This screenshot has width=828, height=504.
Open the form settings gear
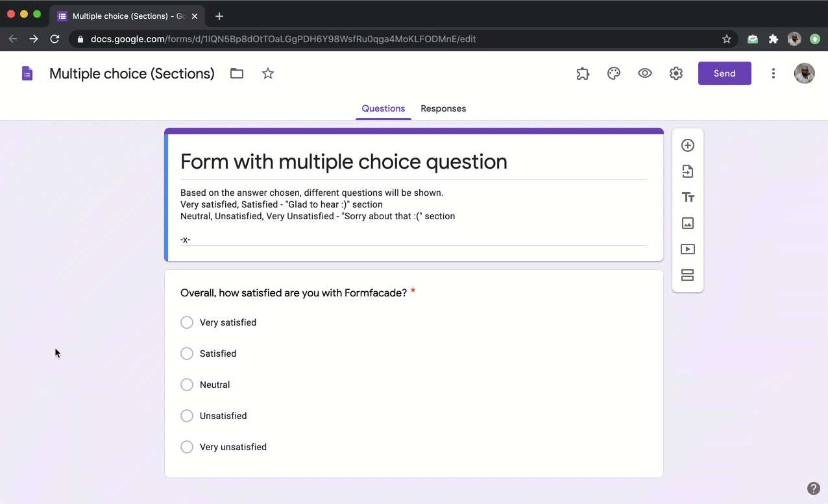pyautogui.click(x=676, y=73)
